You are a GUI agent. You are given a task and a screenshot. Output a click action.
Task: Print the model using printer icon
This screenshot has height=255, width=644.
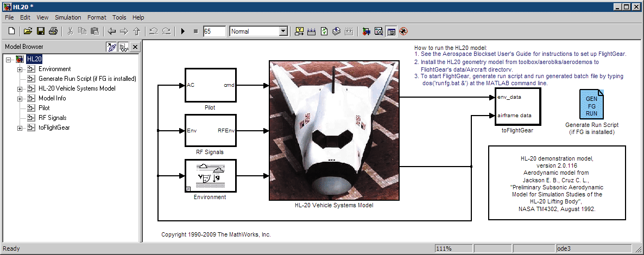point(53,31)
